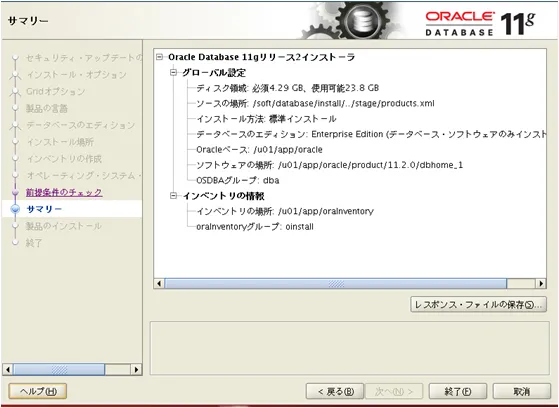
Task: Click left arrow of sidebar scrollbar
Action: [8, 369]
